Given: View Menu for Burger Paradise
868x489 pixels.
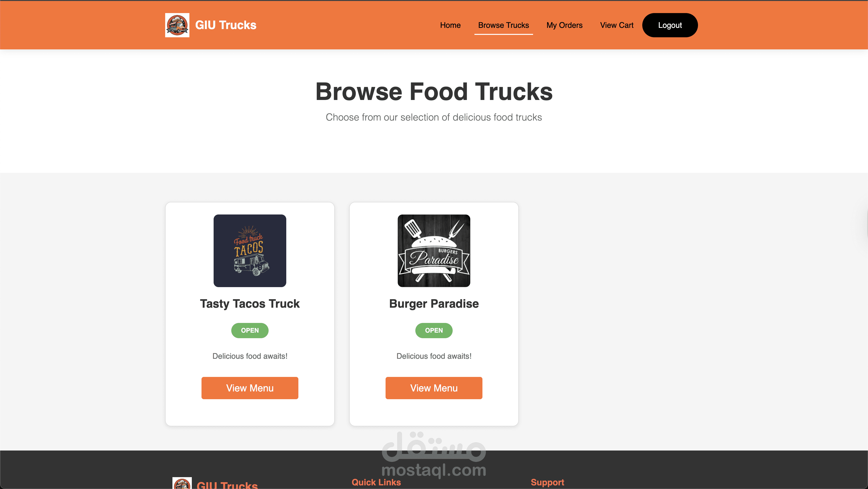Looking at the screenshot, I should (434, 388).
